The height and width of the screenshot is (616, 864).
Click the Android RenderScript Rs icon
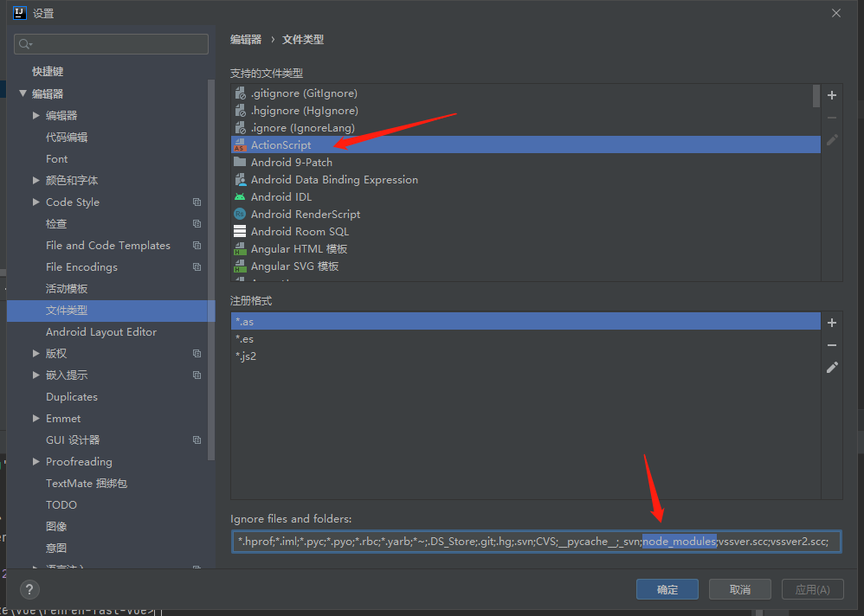tap(240, 215)
